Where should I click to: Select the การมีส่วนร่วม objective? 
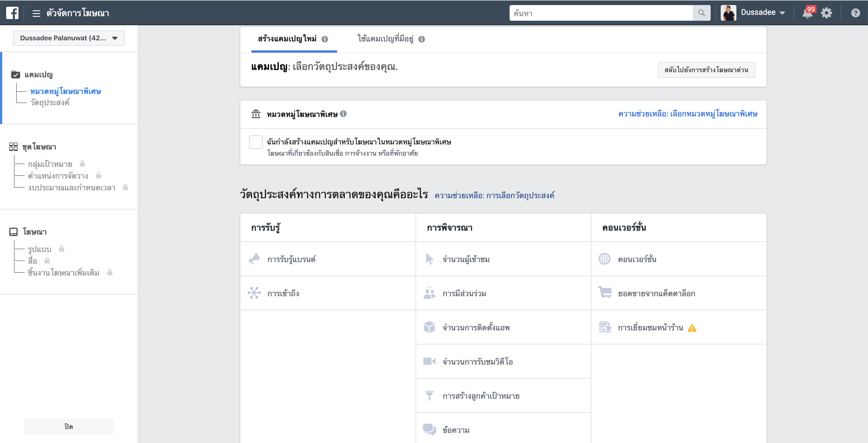pos(503,293)
